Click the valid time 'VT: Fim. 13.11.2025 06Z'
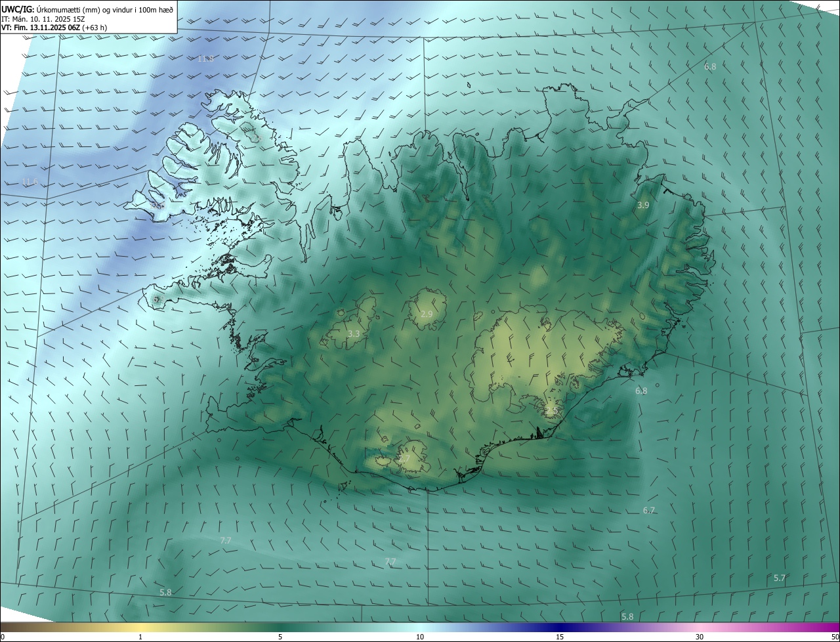840x642 pixels. point(40,28)
